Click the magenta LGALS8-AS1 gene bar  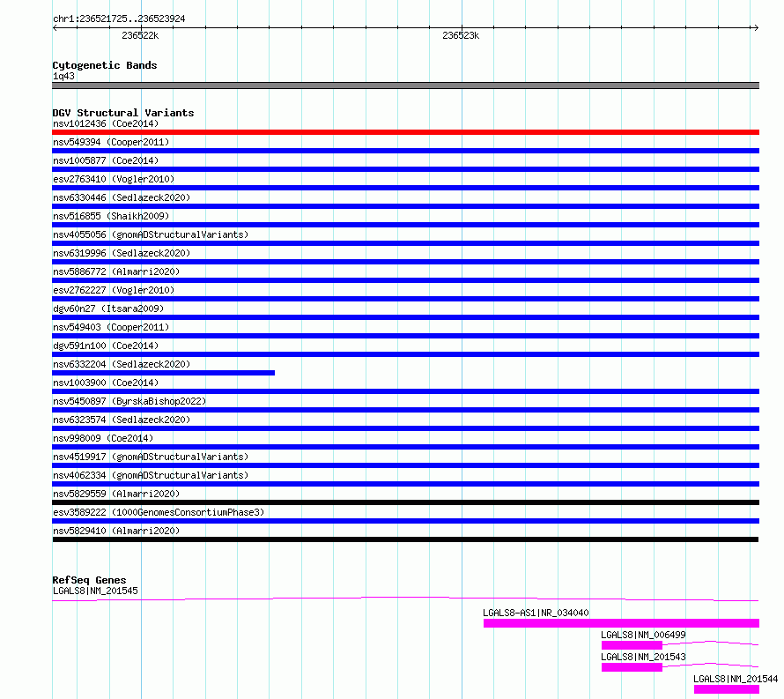pos(622,623)
